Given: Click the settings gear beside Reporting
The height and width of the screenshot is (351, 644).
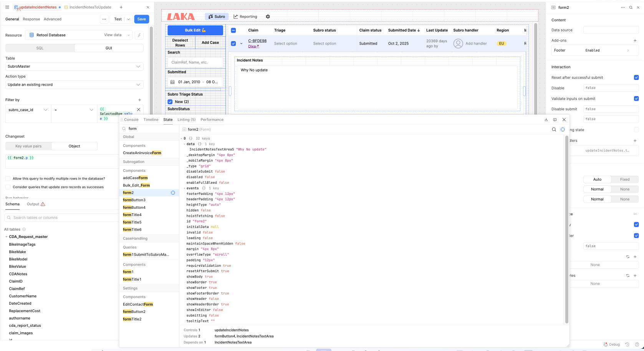Looking at the screenshot, I should pos(268,17).
